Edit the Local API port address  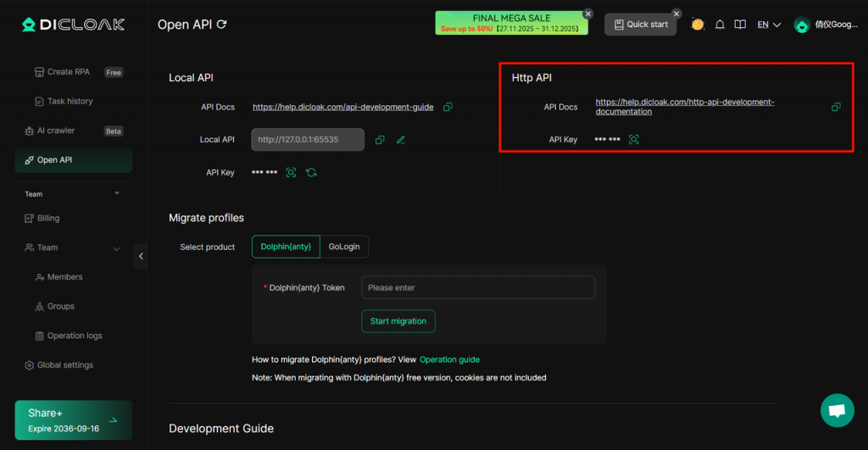pos(401,140)
